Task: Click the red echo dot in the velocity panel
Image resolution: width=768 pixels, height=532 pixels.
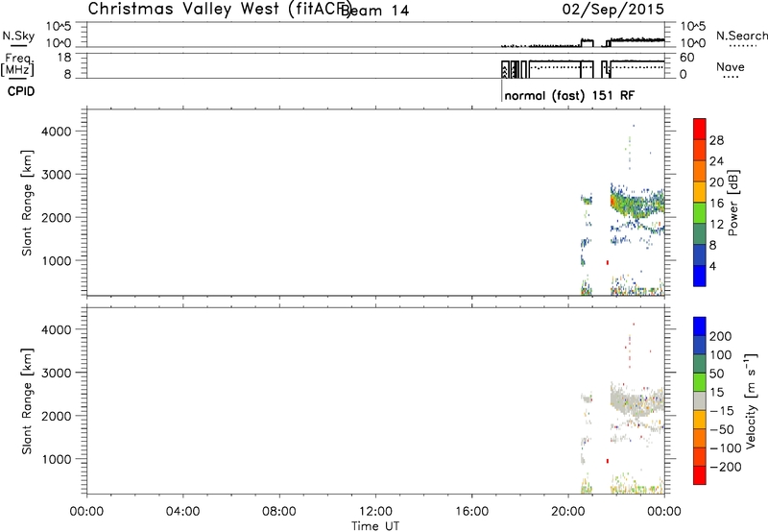Action: [608, 461]
